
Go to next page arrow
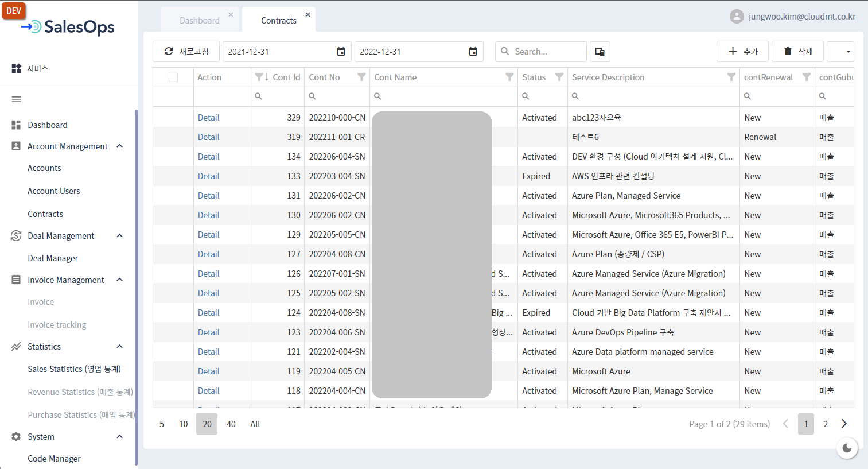click(x=844, y=424)
